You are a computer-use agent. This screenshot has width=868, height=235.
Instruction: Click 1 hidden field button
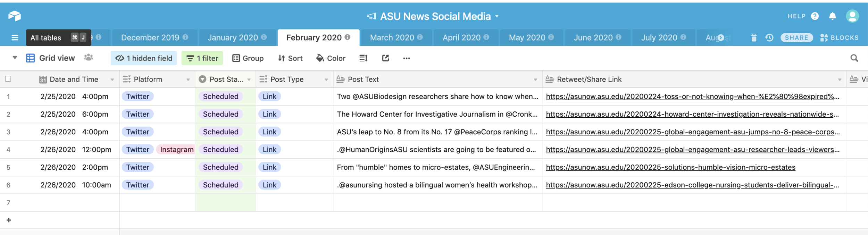pos(144,58)
